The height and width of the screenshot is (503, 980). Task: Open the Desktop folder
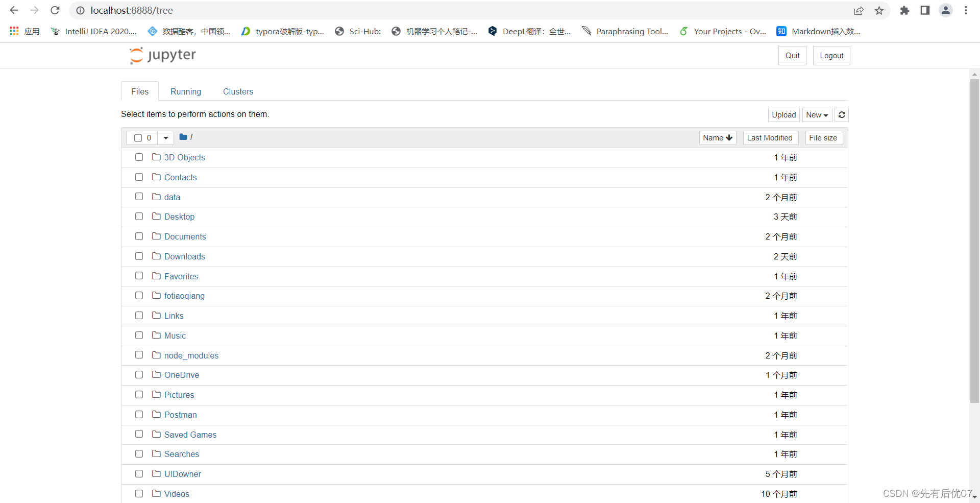click(179, 217)
